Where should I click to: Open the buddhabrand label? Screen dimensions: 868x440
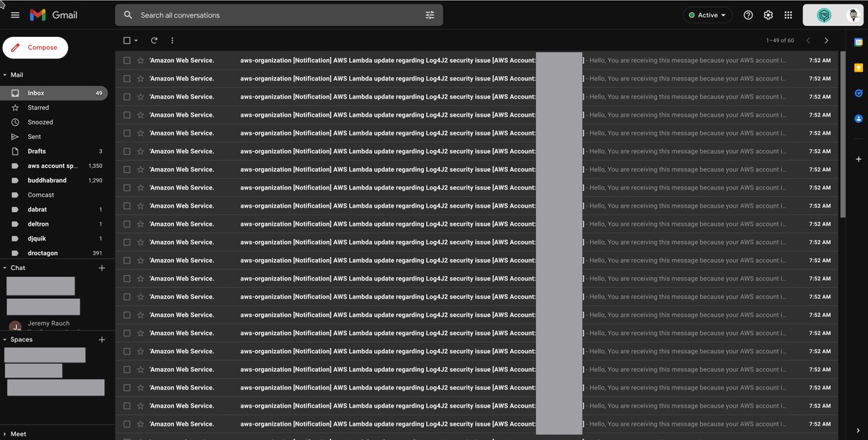(54, 180)
